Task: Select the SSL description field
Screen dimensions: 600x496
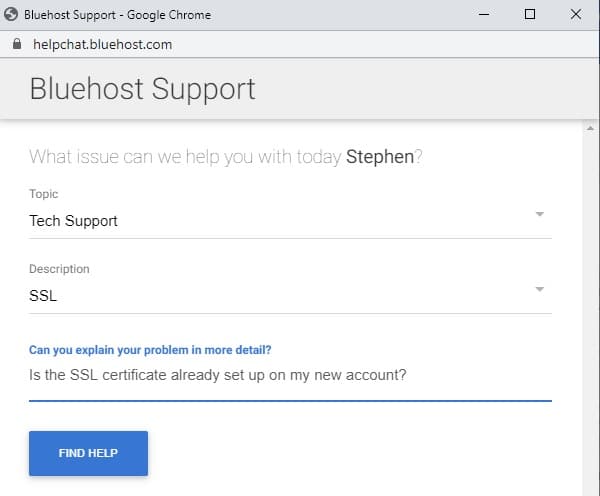Action: coord(290,296)
